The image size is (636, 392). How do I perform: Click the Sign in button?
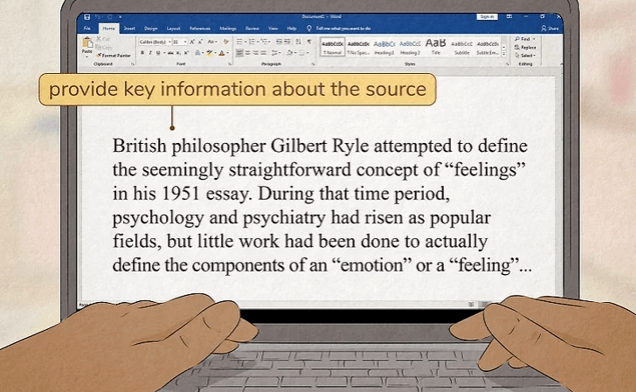pyautogui.click(x=487, y=17)
